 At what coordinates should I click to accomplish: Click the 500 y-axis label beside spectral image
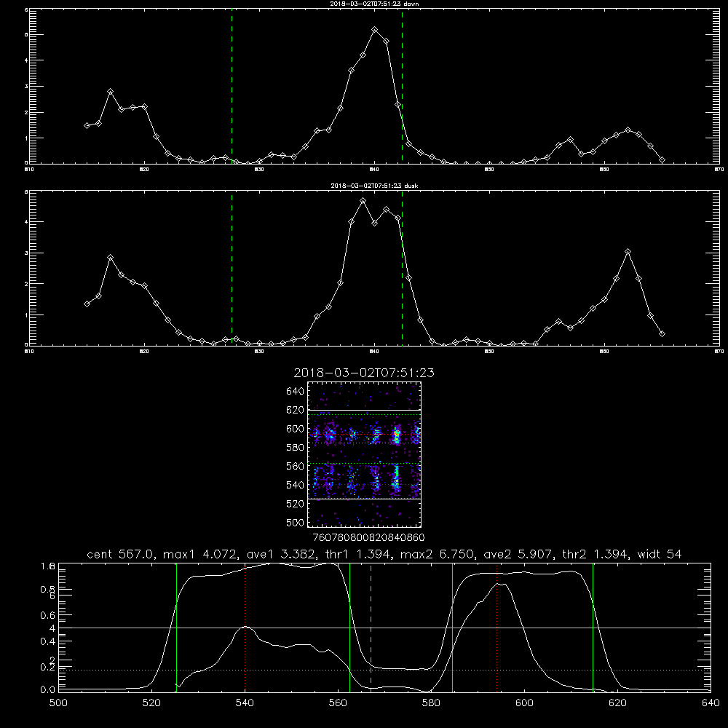296,522
